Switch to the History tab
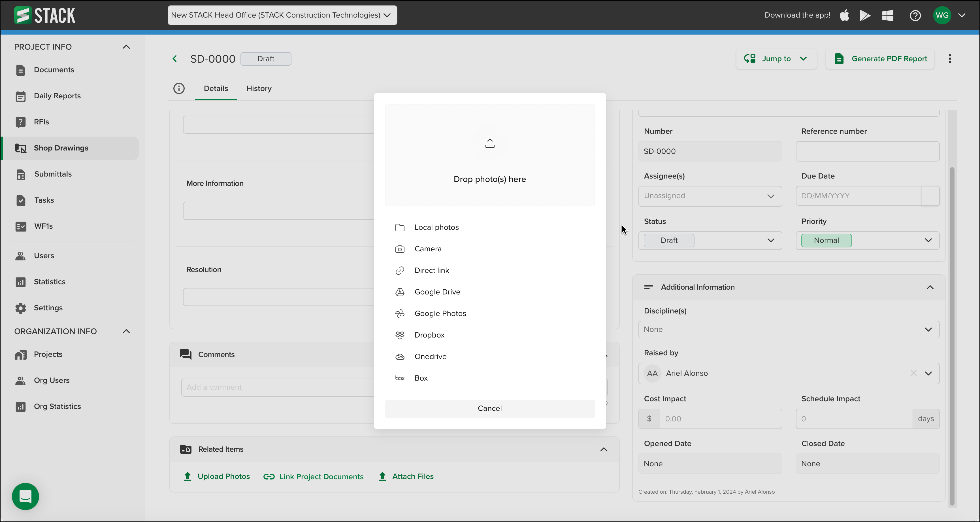The height and width of the screenshot is (522, 980). tap(259, 88)
